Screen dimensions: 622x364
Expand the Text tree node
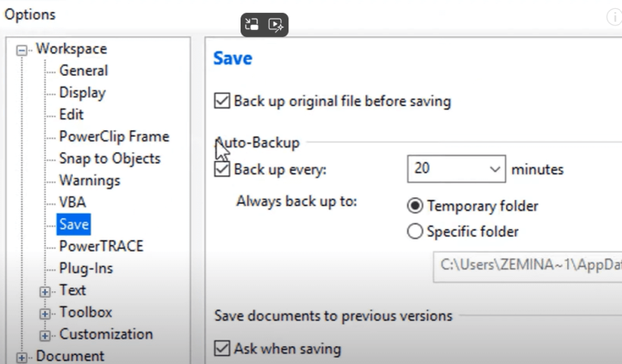pos(45,291)
